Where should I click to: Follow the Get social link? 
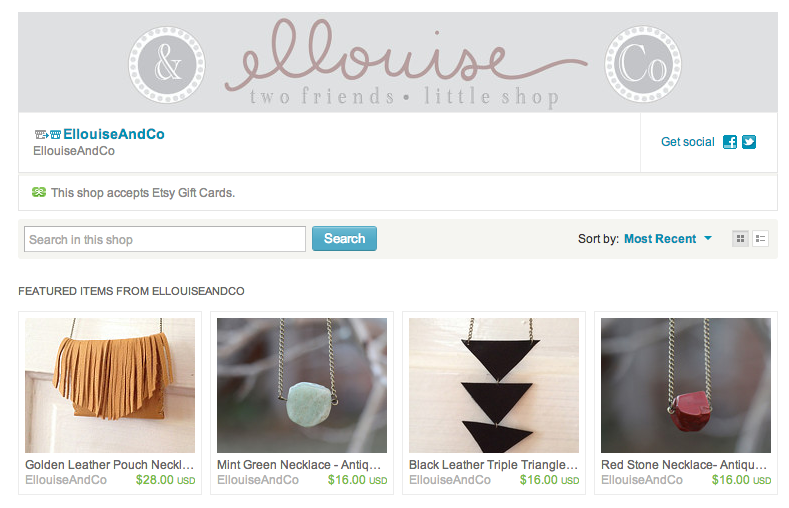(687, 142)
